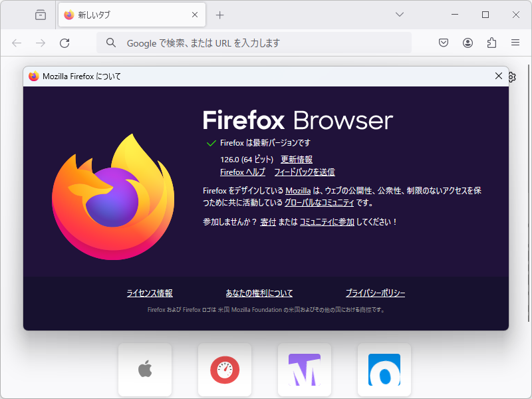
Task: Click the back navigation arrow
Action: (16, 42)
